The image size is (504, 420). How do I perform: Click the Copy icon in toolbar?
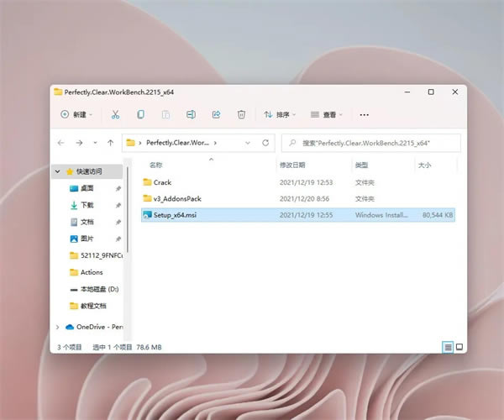(140, 115)
